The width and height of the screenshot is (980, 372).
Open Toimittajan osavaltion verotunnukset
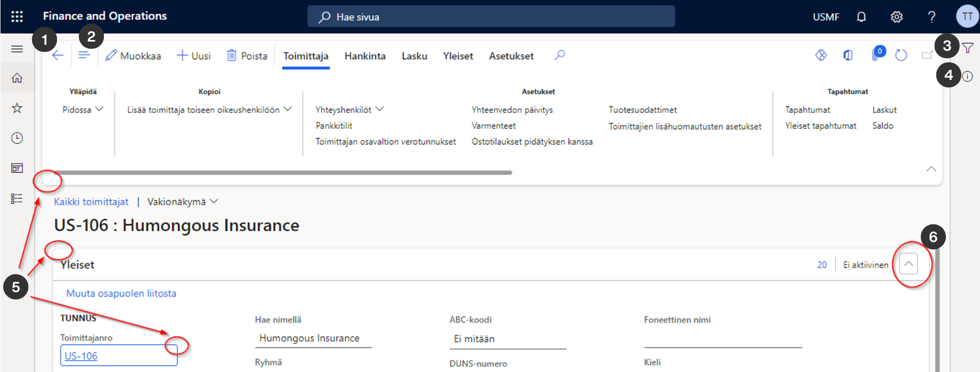coord(386,141)
